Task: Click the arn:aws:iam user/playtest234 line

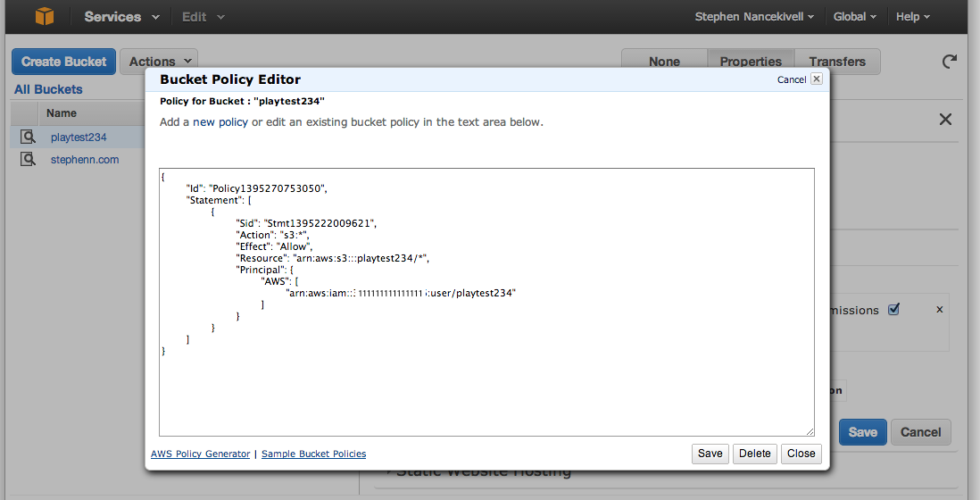Action: pos(401,293)
